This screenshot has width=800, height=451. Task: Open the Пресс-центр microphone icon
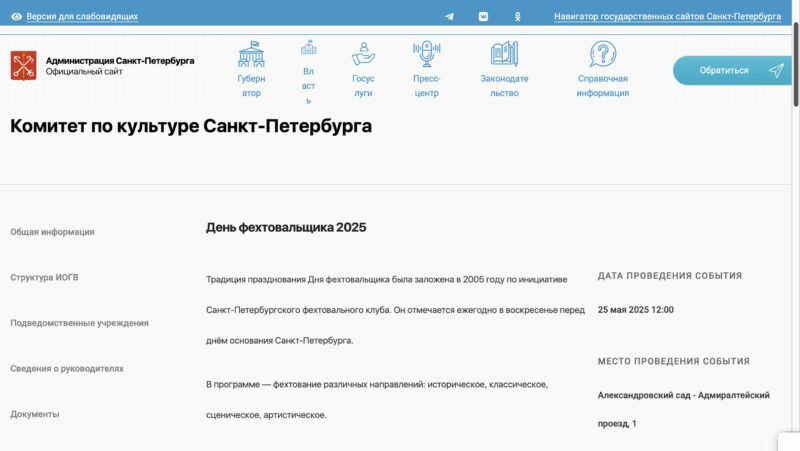coord(427,54)
